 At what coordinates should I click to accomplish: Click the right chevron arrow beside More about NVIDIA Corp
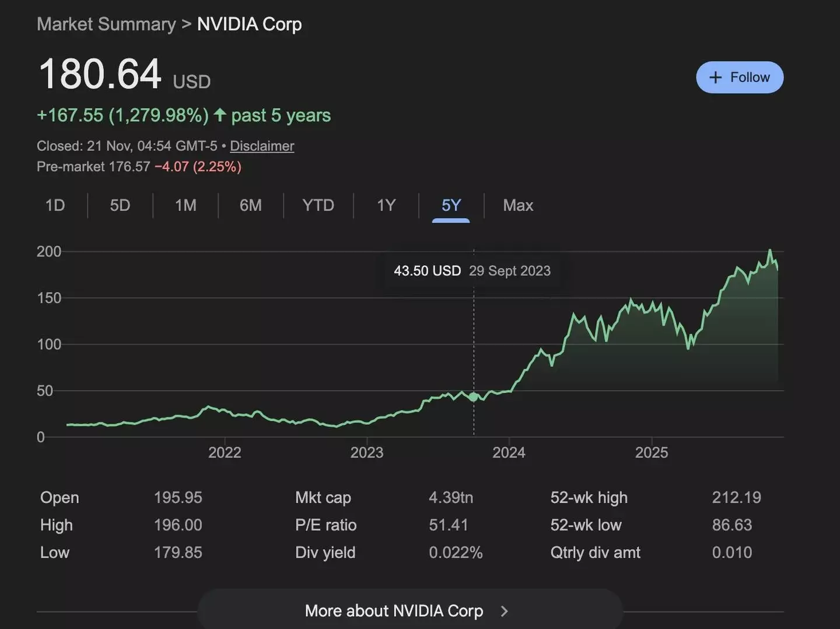(505, 611)
